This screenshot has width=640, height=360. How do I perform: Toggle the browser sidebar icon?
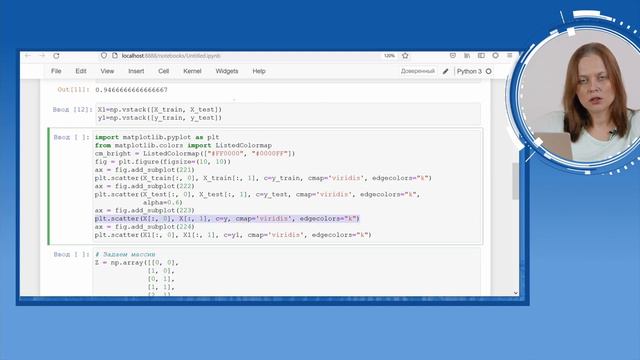click(x=481, y=56)
